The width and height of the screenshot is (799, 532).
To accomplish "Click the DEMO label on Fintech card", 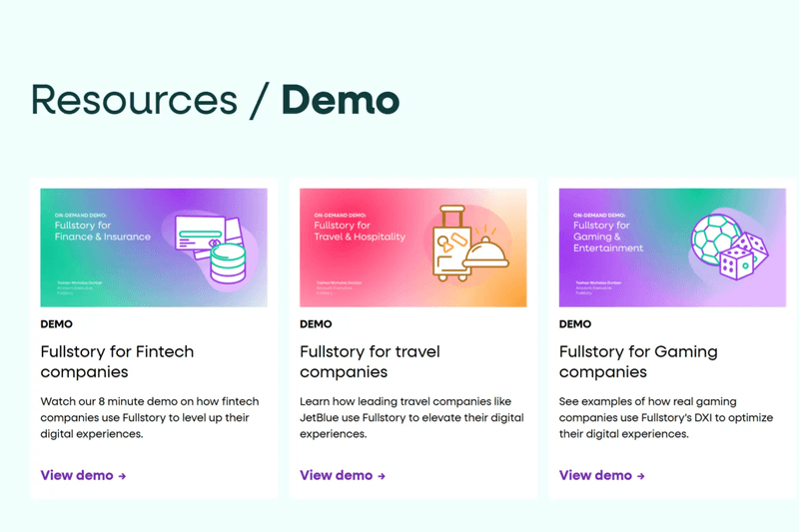I will pyautogui.click(x=57, y=324).
